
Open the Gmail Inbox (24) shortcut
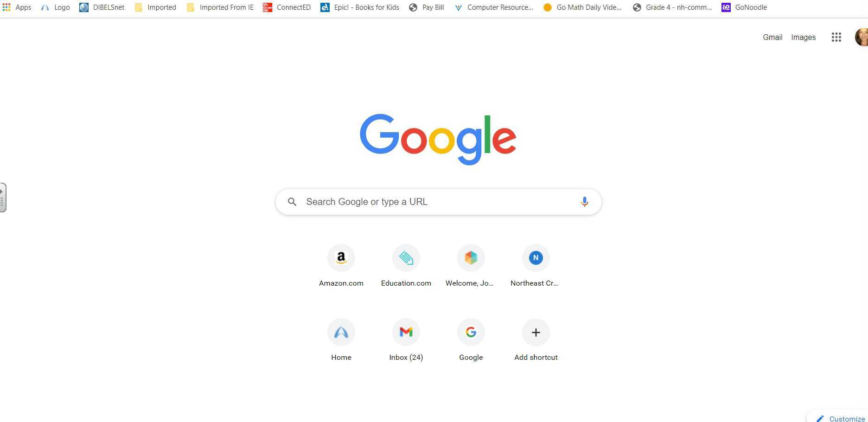pos(406,340)
